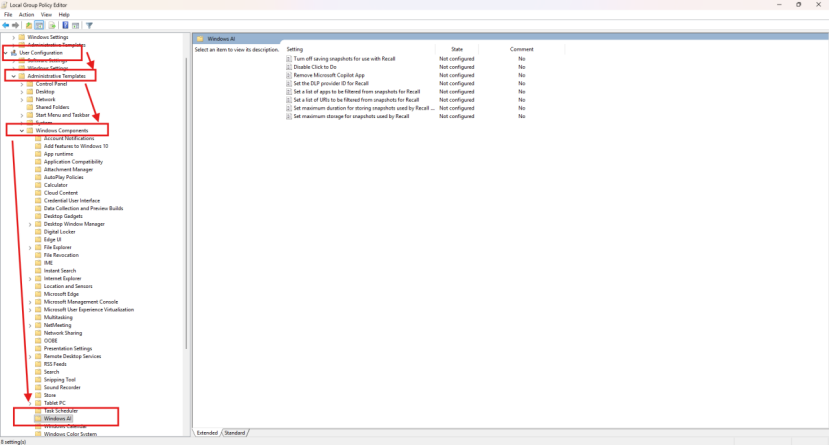Click the folder icon next to Microsoft Edge
The width and height of the screenshot is (829, 445).
38,294
